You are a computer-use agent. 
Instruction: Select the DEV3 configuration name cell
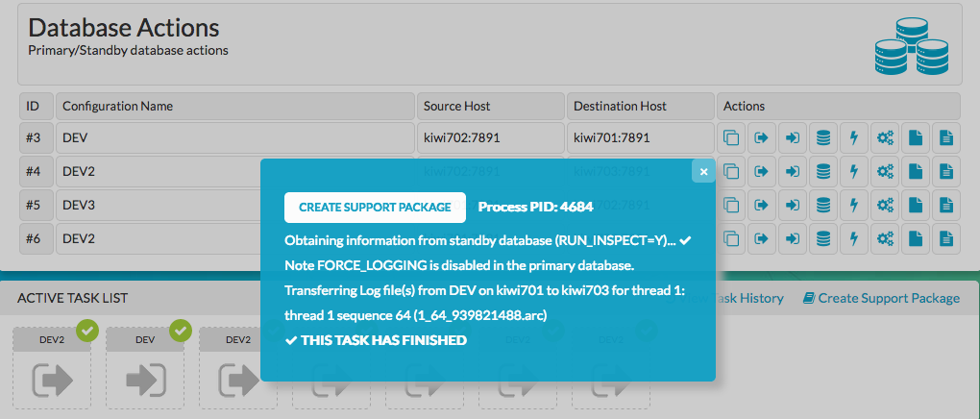pyautogui.click(x=235, y=205)
